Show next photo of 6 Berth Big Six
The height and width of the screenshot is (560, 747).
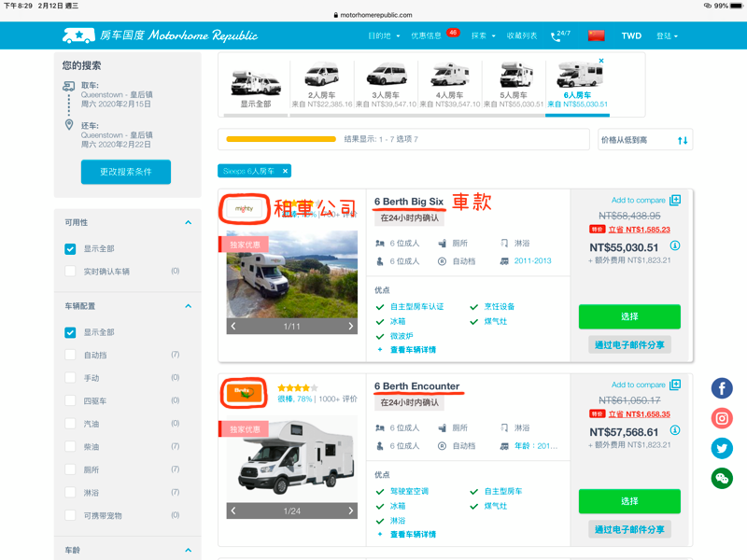point(351,327)
